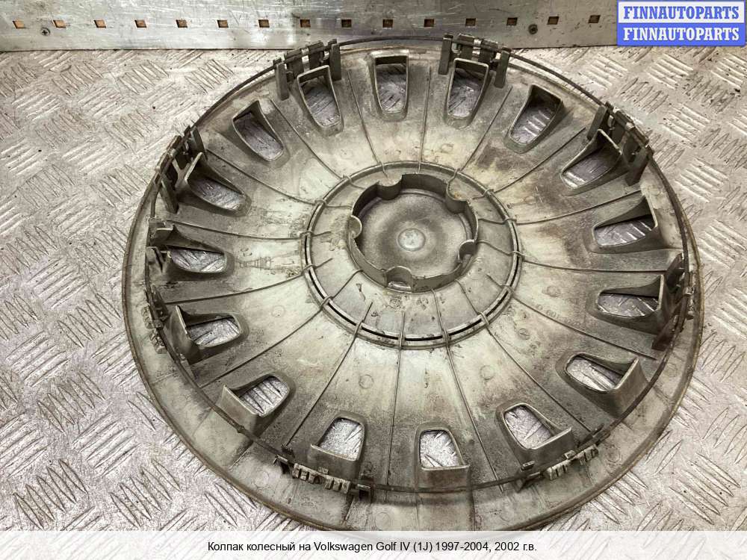747x560 pixels.
Task: Click the lower FINNAUTOPARTS watermark line
Action: [681, 34]
